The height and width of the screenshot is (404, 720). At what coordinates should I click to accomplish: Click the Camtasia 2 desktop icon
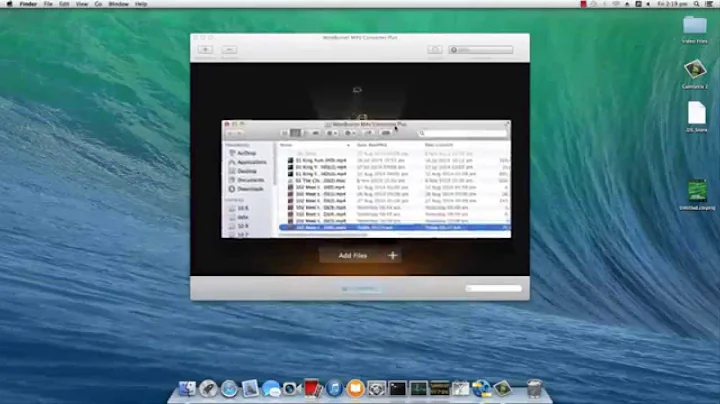coord(694,73)
